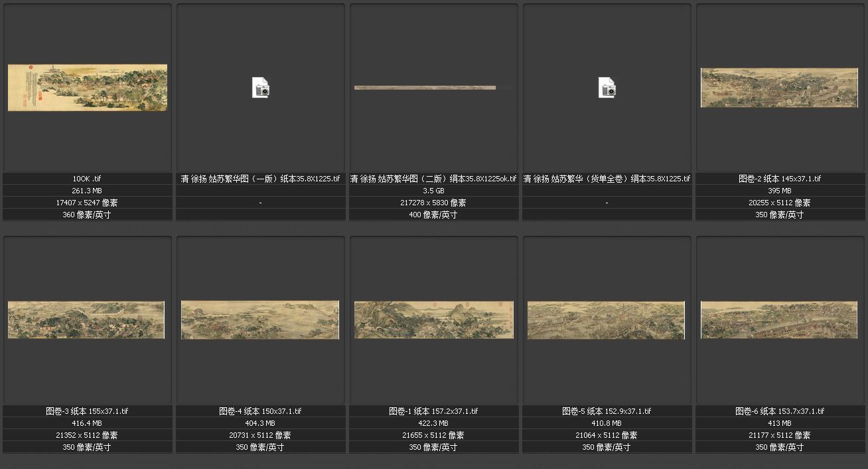Select the 图卷-1 纸本 157.2x37.1 thumbnail
The width and height of the screenshot is (868, 469).
click(433, 320)
